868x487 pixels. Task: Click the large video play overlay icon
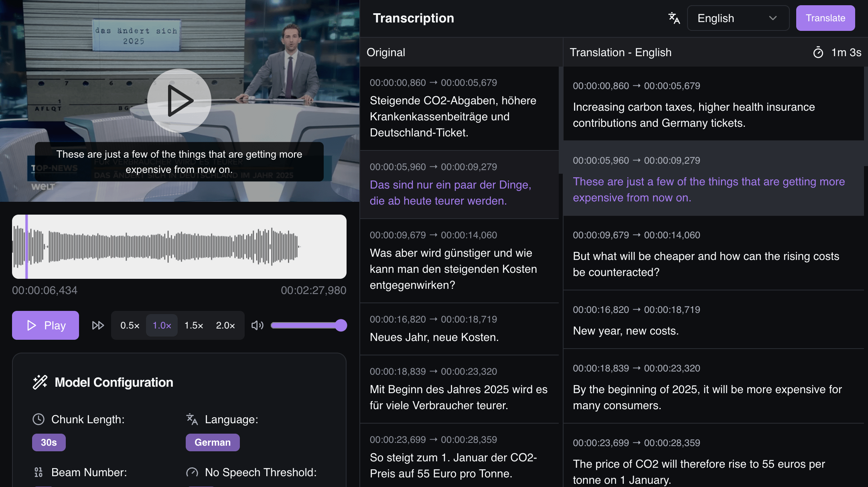click(x=179, y=101)
